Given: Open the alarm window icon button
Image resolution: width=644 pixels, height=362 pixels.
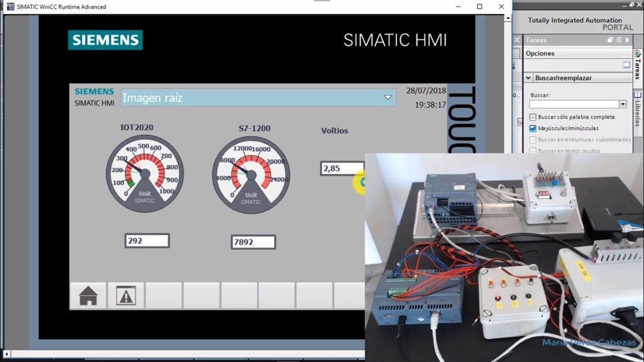Looking at the screenshot, I should 126,295.
